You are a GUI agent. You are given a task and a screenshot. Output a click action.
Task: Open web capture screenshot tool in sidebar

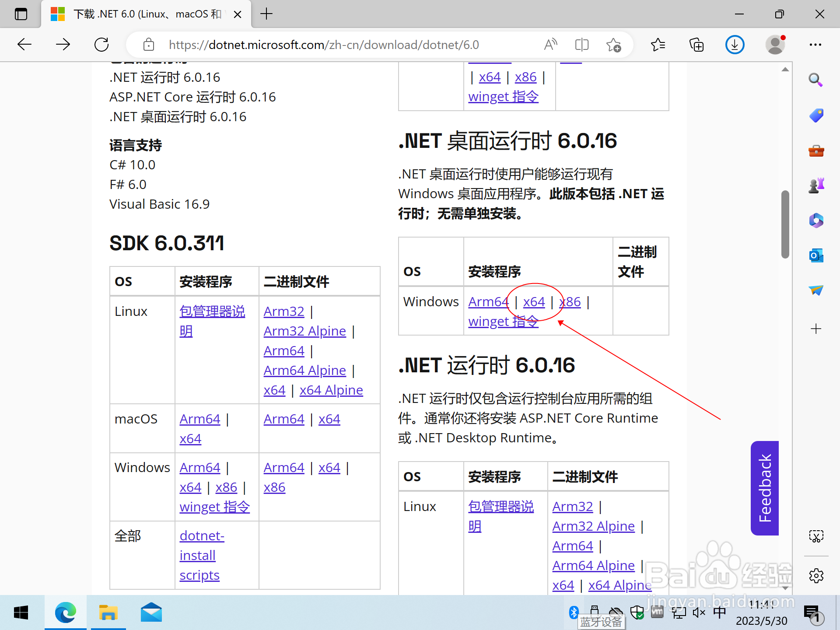pos(816,536)
